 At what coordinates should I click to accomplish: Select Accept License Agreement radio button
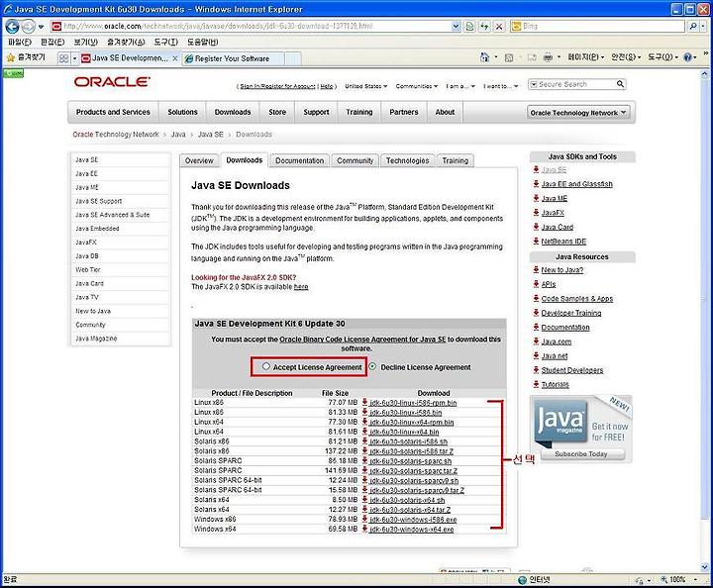(266, 366)
